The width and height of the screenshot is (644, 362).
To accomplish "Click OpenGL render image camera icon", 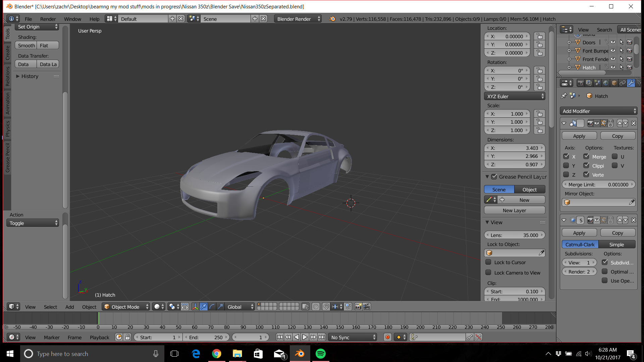I will coord(358,307).
